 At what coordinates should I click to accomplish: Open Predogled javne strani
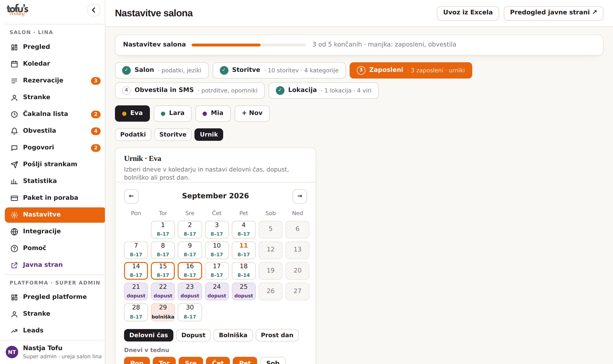point(553,13)
